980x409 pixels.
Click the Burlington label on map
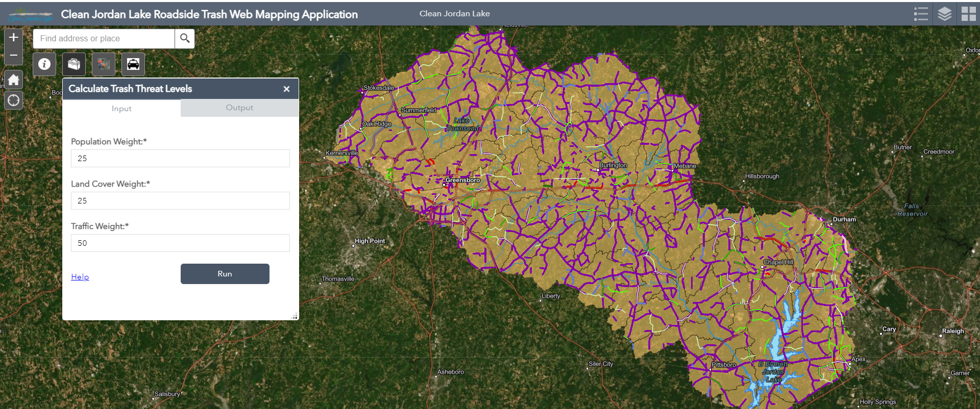tap(613, 165)
